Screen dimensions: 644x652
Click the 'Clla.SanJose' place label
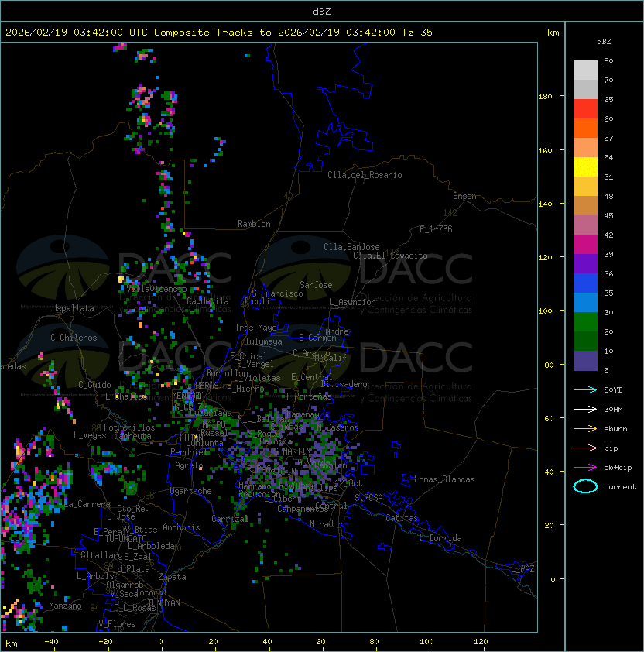point(351,247)
